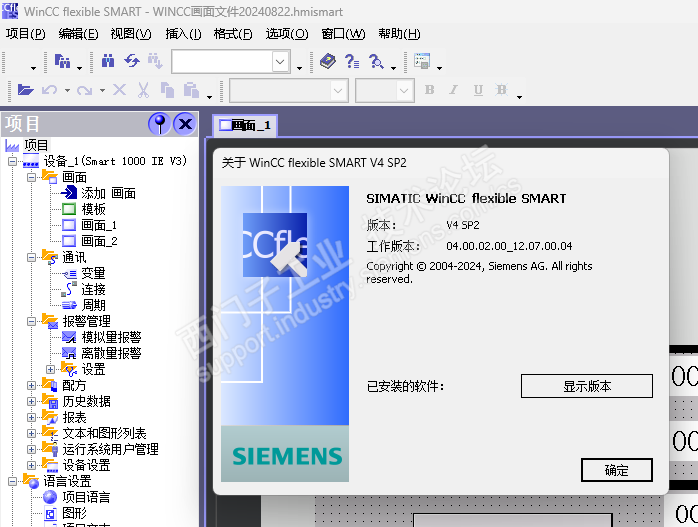Screen dimensions: 698x527
Task: Expand the 设置 node under 报警管理
Action: pyautogui.click(x=50, y=369)
